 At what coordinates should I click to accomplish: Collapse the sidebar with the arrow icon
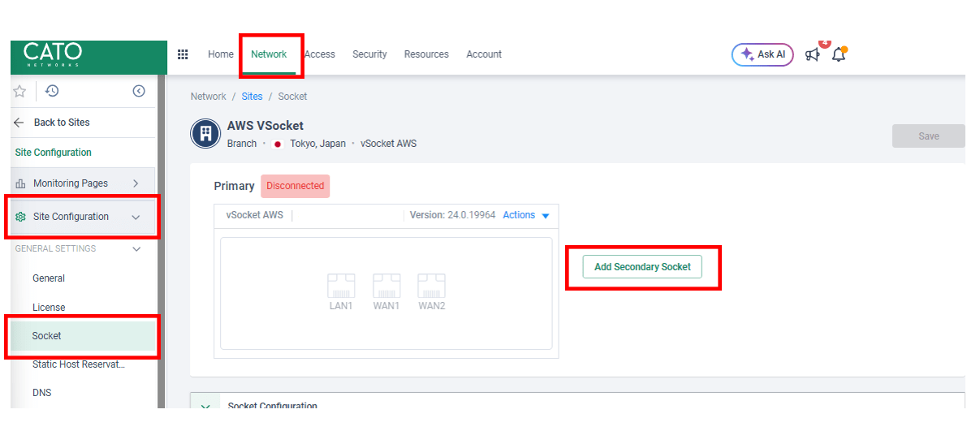pyautogui.click(x=138, y=91)
